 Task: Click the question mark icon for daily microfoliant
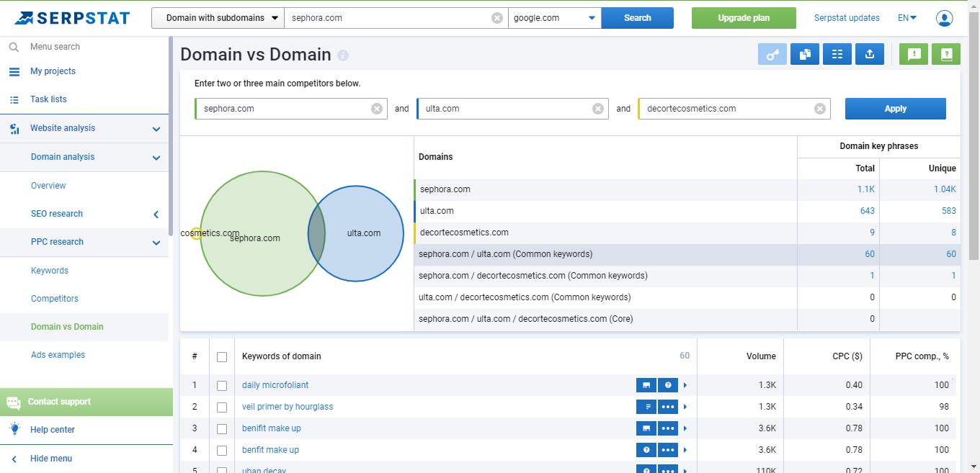[668, 385]
